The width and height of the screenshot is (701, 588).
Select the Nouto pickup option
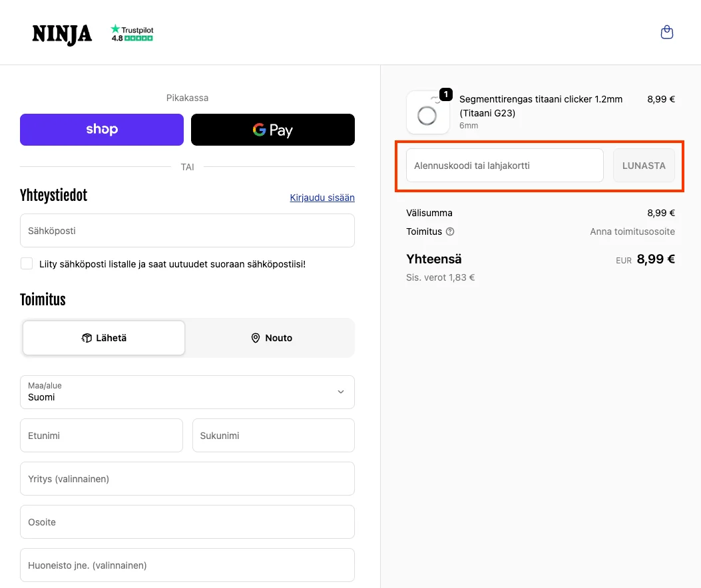click(x=272, y=338)
